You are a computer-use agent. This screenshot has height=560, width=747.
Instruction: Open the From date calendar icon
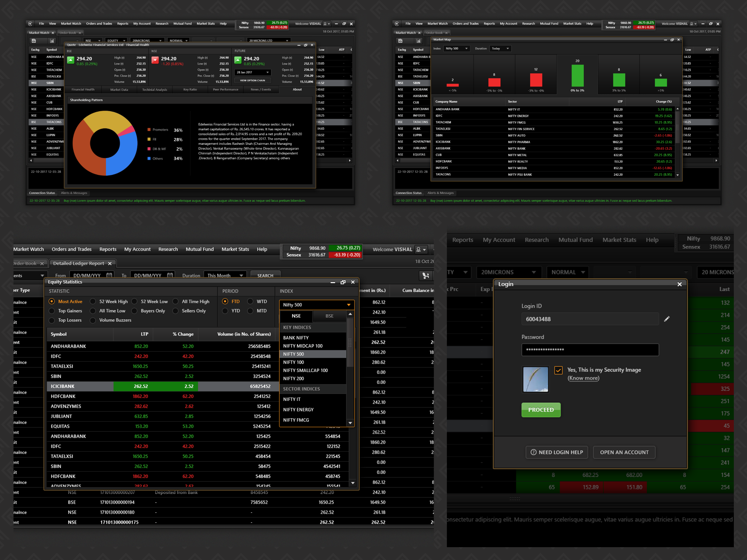point(109,275)
